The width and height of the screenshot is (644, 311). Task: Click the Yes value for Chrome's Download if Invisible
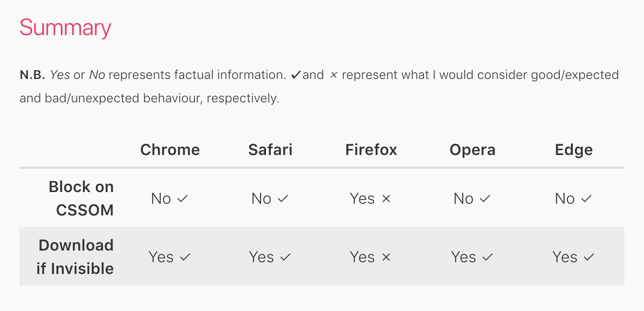(x=161, y=257)
